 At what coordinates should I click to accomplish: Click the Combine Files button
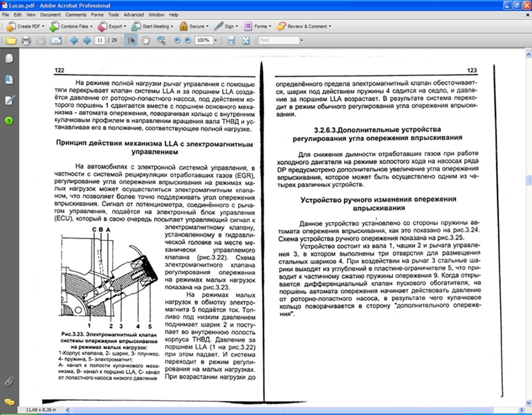(x=73, y=26)
